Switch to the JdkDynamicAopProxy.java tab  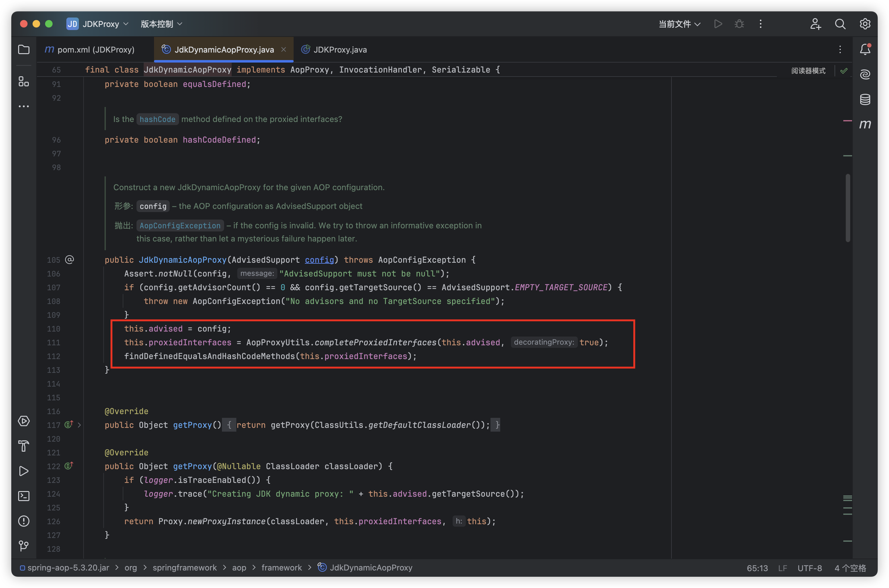224,49
